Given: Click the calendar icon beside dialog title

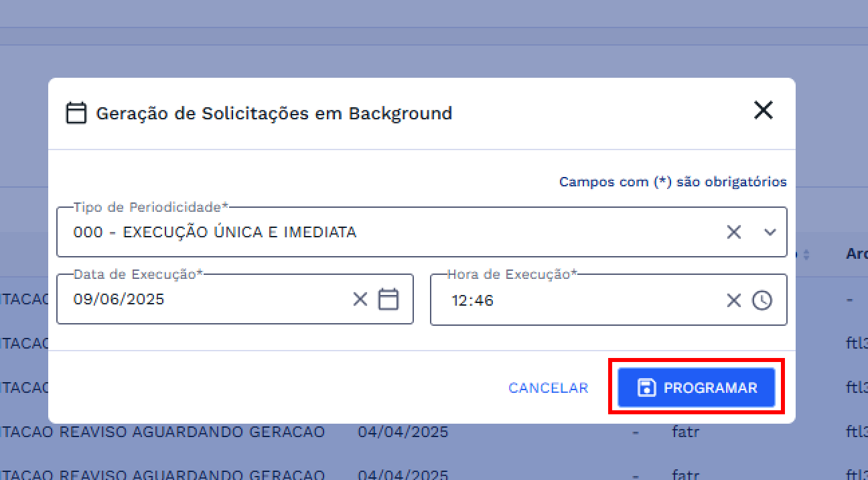Looking at the screenshot, I should pos(76,113).
